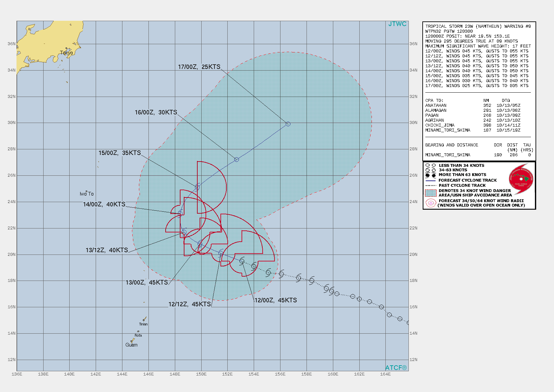The height and width of the screenshot is (392, 554).
Task: Select the 15/00Z forecast position marker
Action: (197, 187)
